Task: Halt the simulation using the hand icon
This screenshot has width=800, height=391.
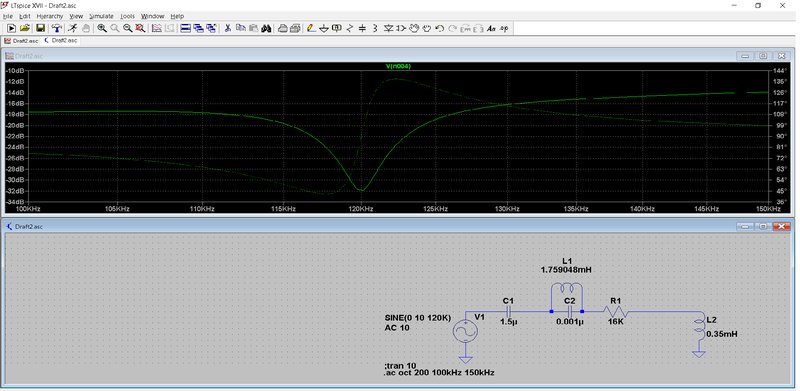Action: [x=86, y=28]
